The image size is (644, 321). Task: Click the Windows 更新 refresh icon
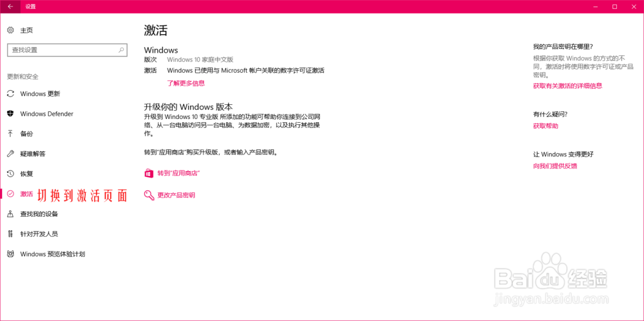11,93
